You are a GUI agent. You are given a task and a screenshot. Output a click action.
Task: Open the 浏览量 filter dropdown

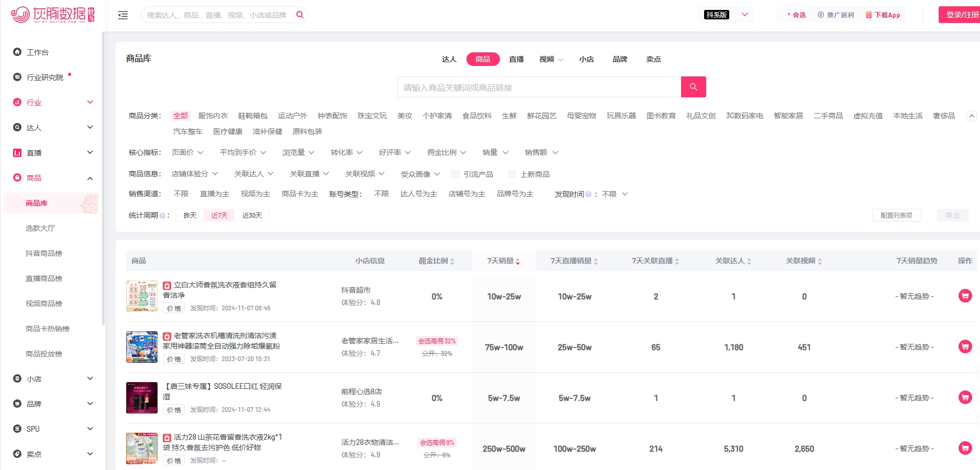pyautogui.click(x=298, y=152)
